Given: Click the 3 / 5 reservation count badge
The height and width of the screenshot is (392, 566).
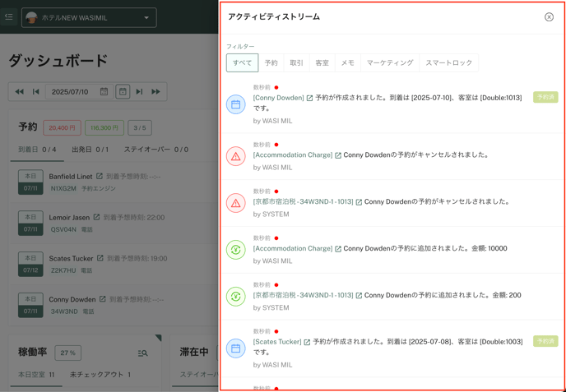Looking at the screenshot, I should coord(140,128).
